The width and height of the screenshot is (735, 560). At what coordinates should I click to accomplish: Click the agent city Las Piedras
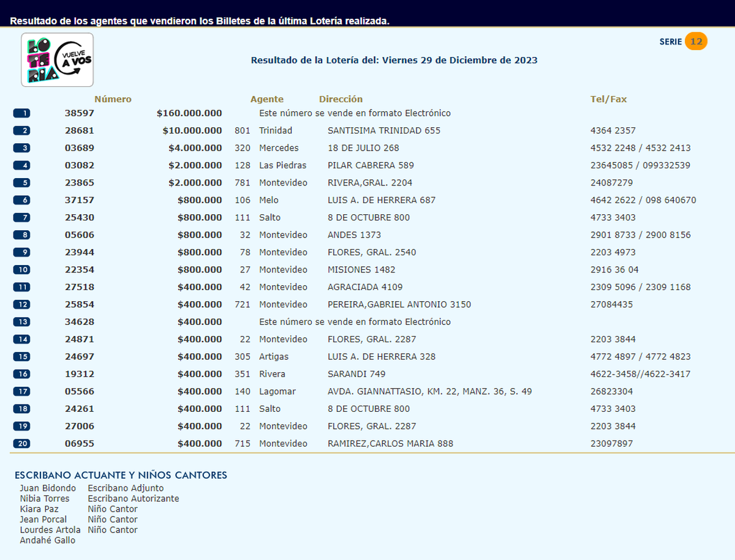[282, 165]
